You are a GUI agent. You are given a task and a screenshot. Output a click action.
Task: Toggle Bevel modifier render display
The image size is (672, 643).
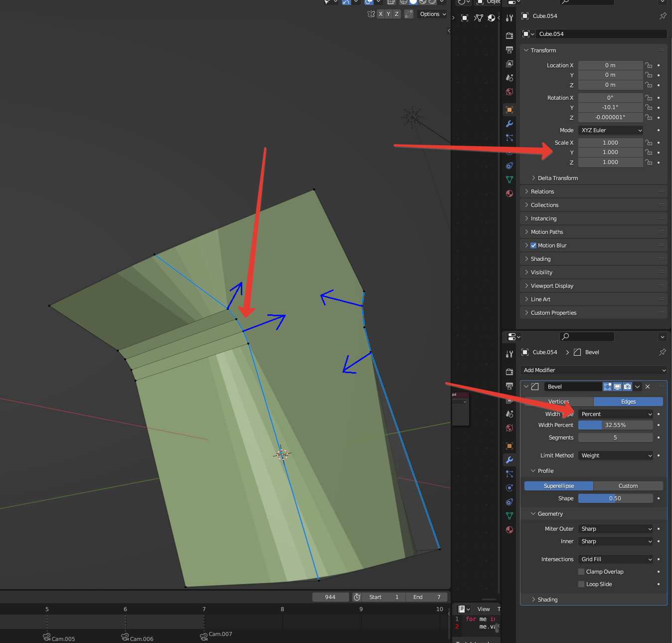tap(628, 387)
